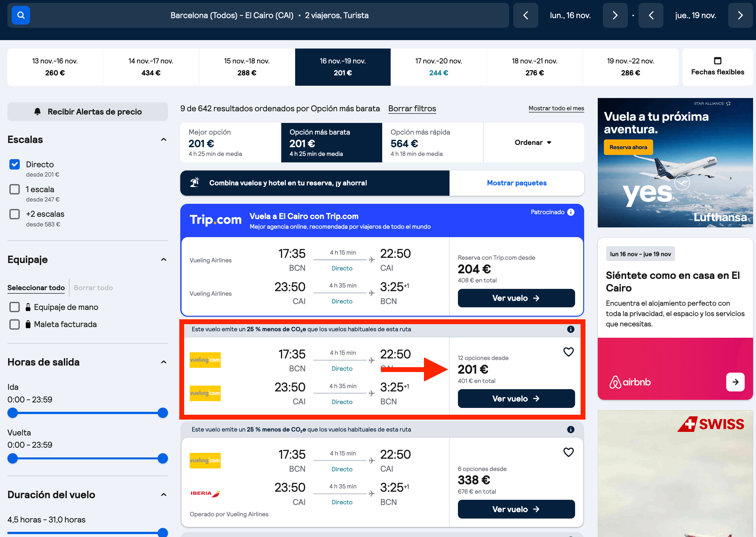Click Recibir Alertas de precio button
Screen dimensions: 756x537
tap(88, 112)
